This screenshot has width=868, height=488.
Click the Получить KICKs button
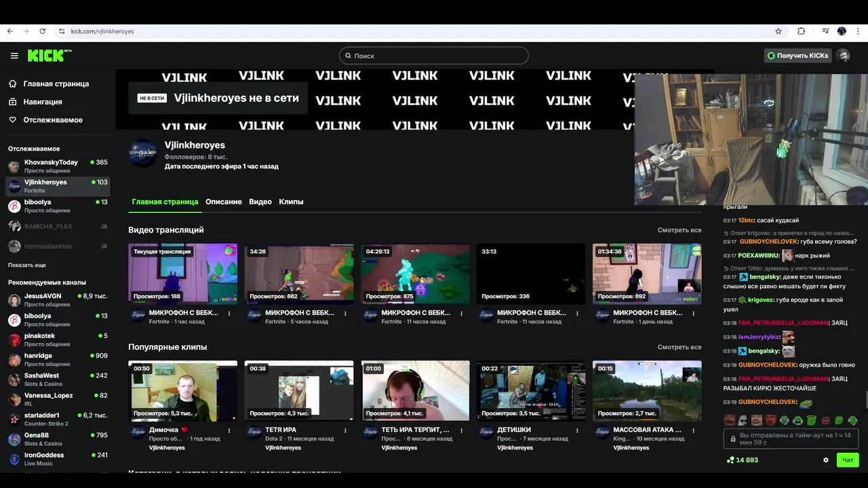[x=797, y=56]
